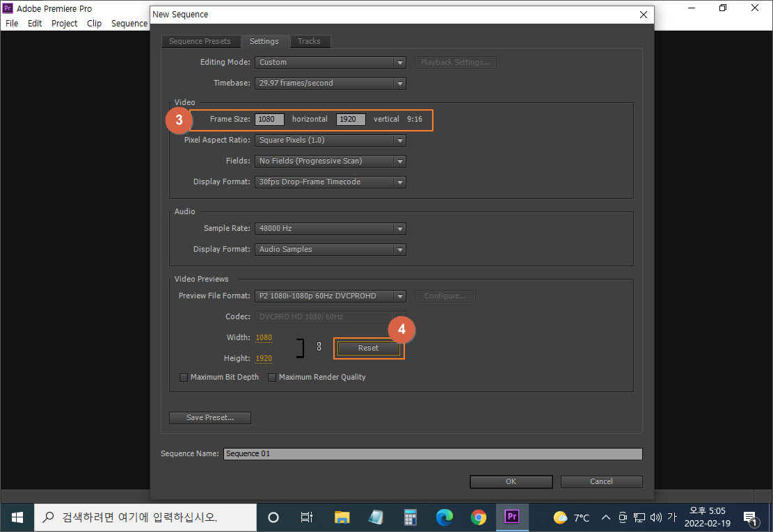Click the horizontal frame size field
Image resolution: width=773 pixels, height=532 pixels.
[269, 119]
